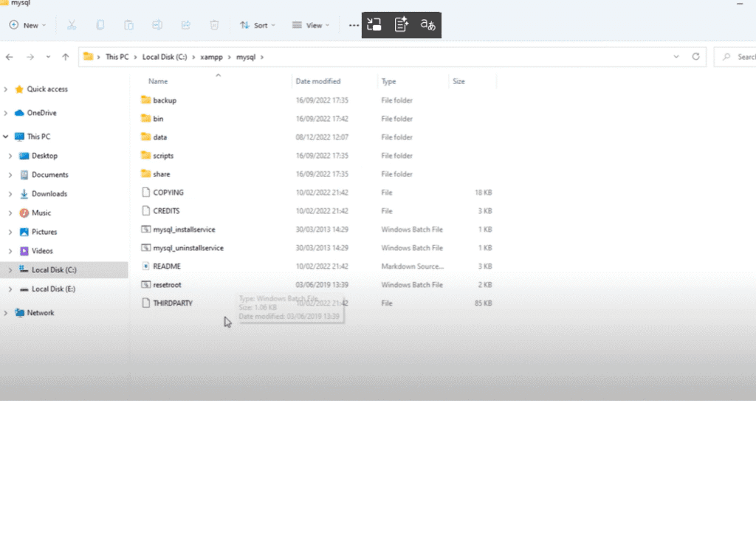The image size is (756, 541).
Task: Open the View layout dropdown
Action: point(311,25)
